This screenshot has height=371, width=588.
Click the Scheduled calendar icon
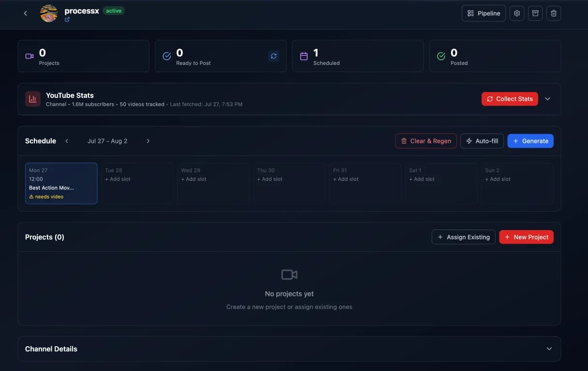coord(304,56)
